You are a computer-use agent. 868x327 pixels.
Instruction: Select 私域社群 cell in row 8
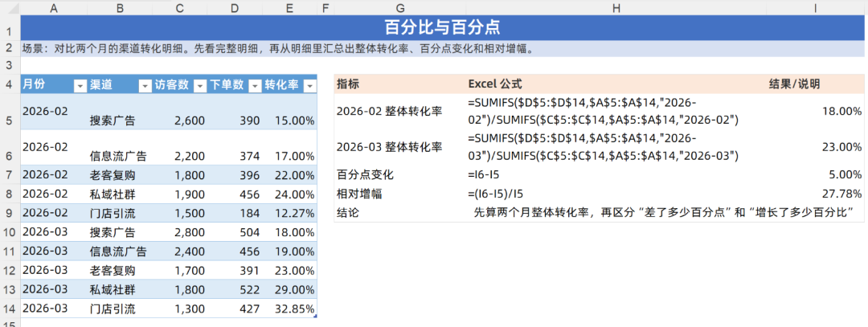click(120, 194)
